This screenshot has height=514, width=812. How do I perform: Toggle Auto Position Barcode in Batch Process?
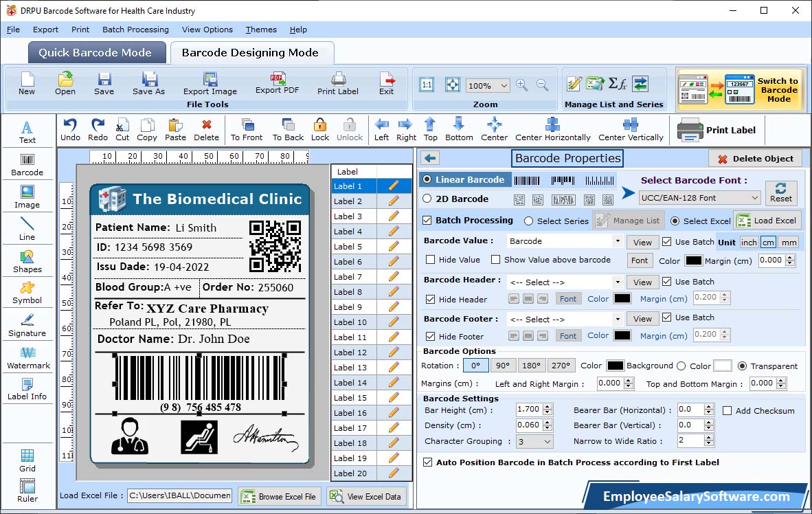coord(428,462)
